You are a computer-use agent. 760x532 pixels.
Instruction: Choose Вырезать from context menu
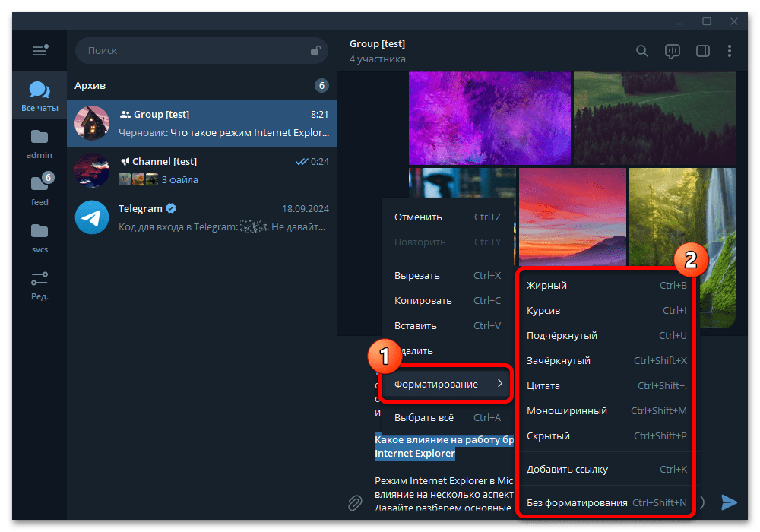click(x=447, y=275)
